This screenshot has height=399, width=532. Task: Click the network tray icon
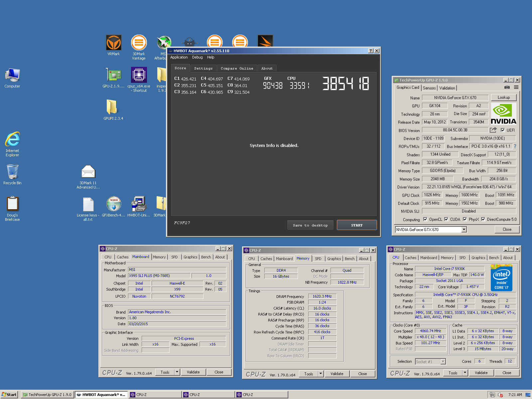pyautogui.click(x=492, y=395)
